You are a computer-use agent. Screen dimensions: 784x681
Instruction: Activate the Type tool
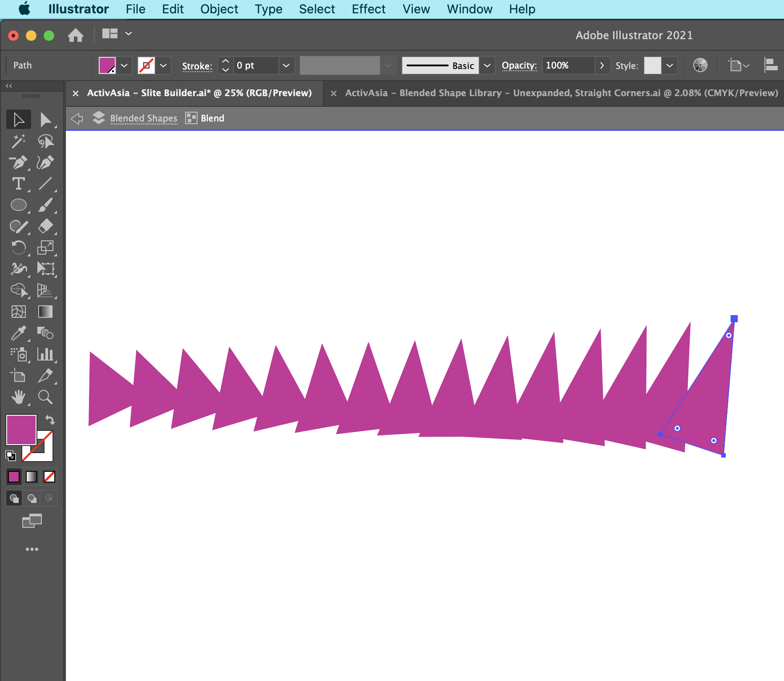click(x=19, y=184)
